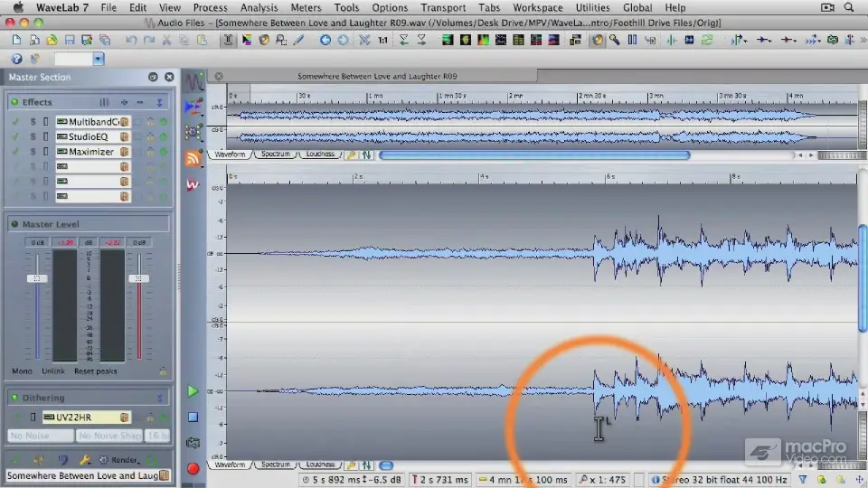Open the Workspace menu
868x488 pixels.
[x=537, y=8]
